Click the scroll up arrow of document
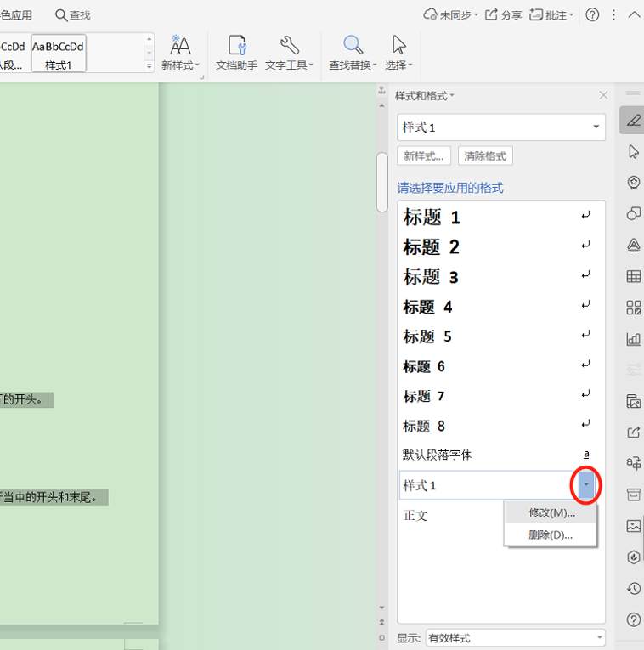644x650 pixels. coord(381,105)
